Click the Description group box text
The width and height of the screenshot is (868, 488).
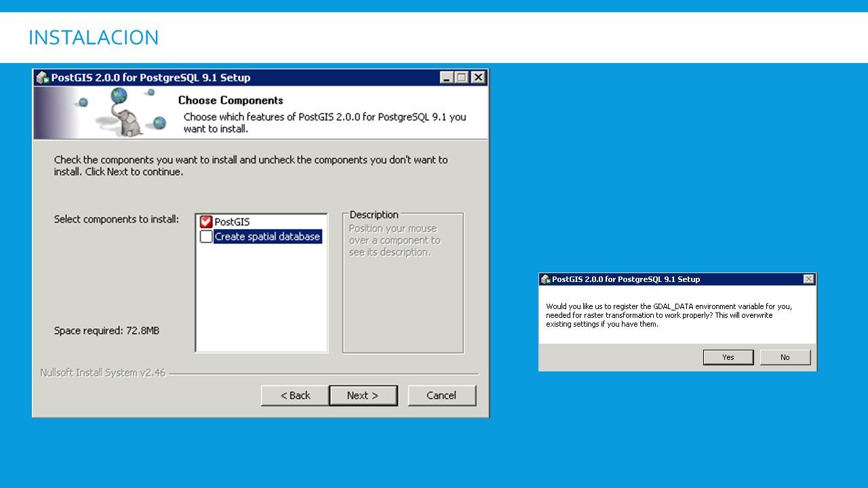(x=395, y=240)
